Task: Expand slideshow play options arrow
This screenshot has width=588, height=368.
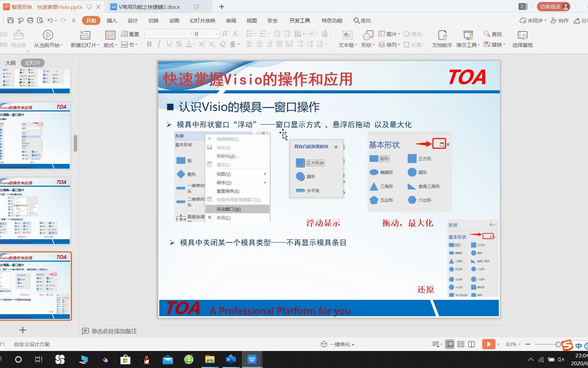Action: (499, 344)
